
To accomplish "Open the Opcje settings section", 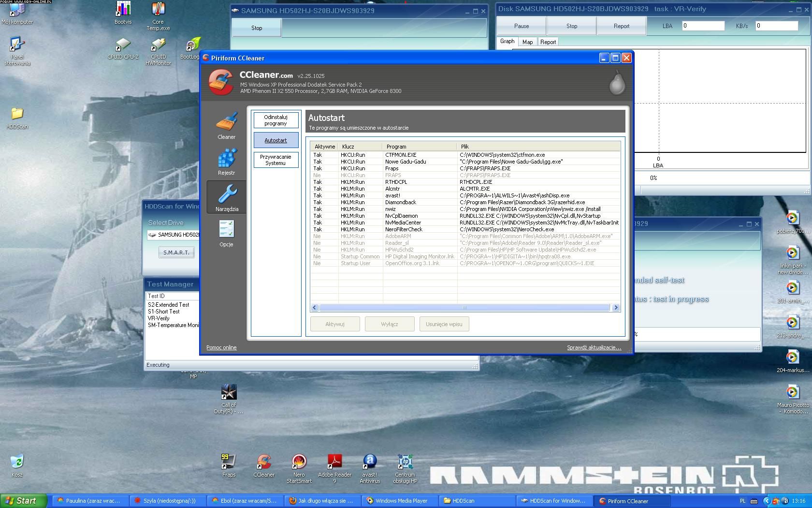I will [226, 233].
